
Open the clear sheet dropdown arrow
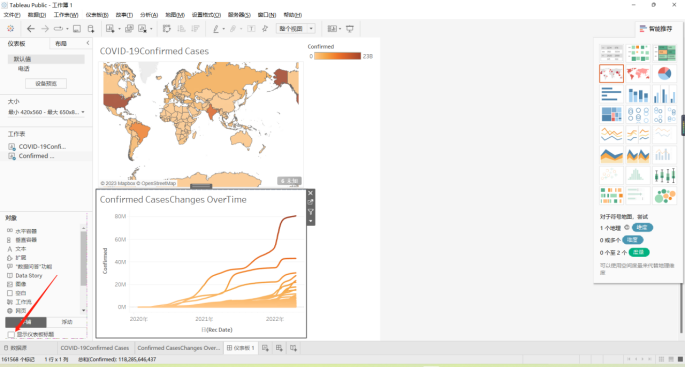click(151, 29)
